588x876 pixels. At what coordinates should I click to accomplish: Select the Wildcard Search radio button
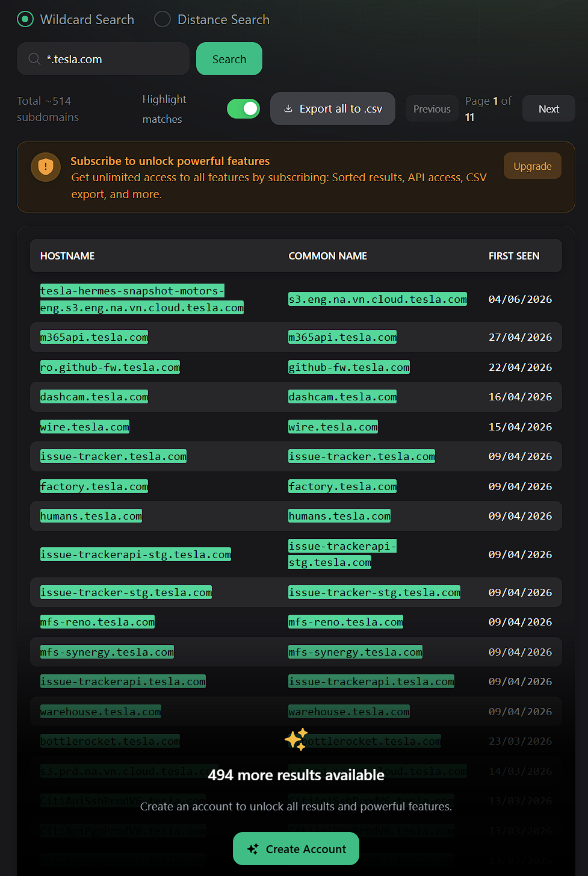click(25, 19)
